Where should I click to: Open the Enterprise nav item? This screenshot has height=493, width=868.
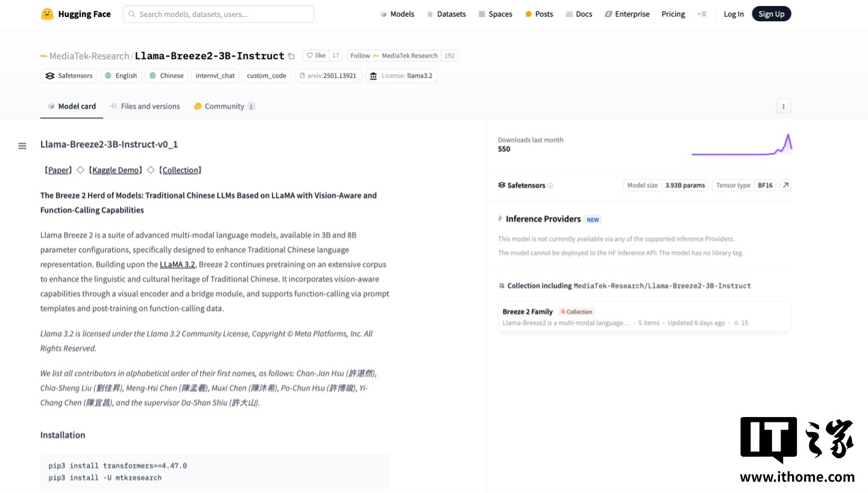tap(627, 14)
